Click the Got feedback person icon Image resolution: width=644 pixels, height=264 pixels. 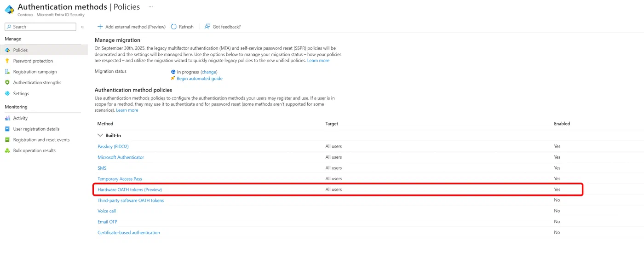click(x=207, y=27)
